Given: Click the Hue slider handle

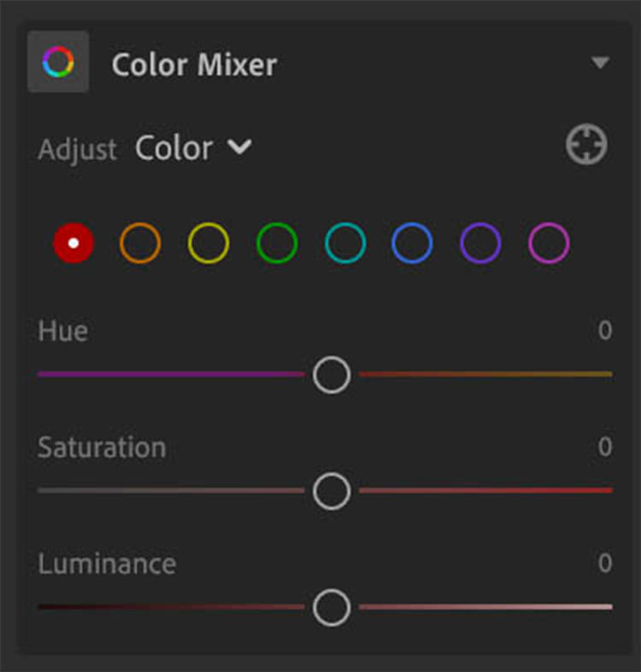Looking at the screenshot, I should 332,374.
